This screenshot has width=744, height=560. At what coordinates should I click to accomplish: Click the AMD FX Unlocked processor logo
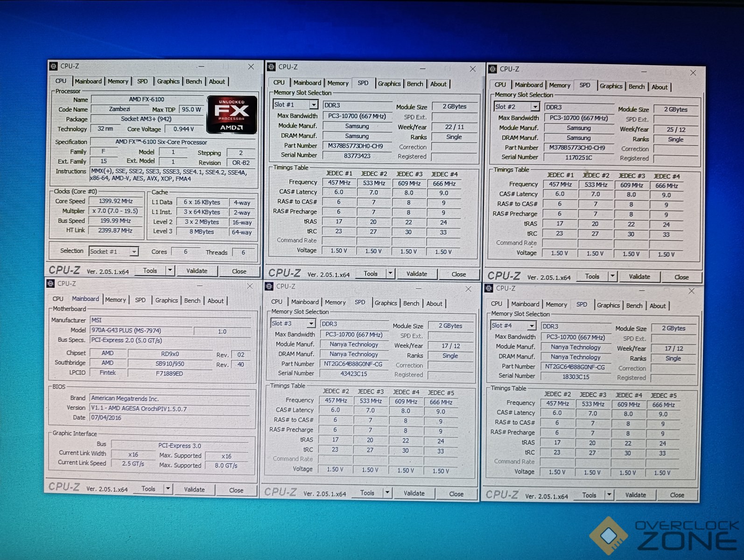pos(232,114)
